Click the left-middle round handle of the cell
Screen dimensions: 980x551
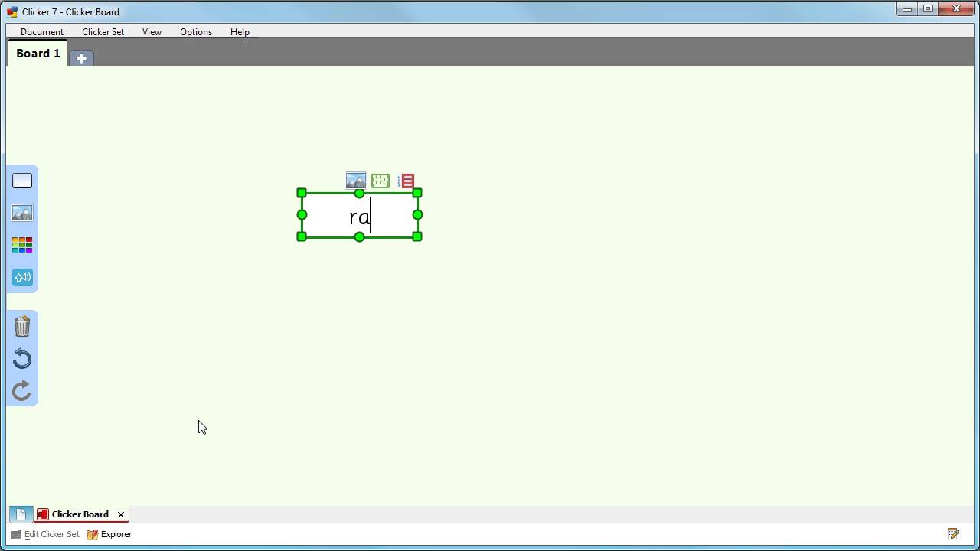(302, 215)
